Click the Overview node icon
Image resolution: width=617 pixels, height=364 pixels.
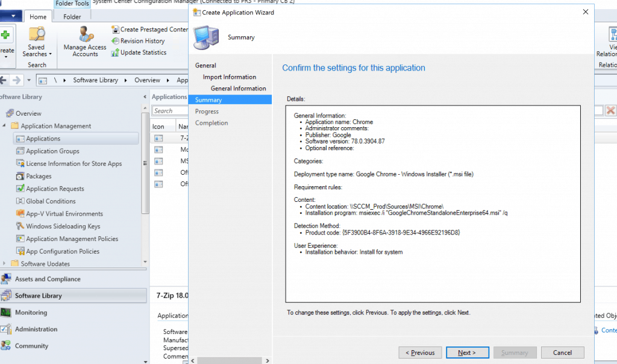(10, 113)
